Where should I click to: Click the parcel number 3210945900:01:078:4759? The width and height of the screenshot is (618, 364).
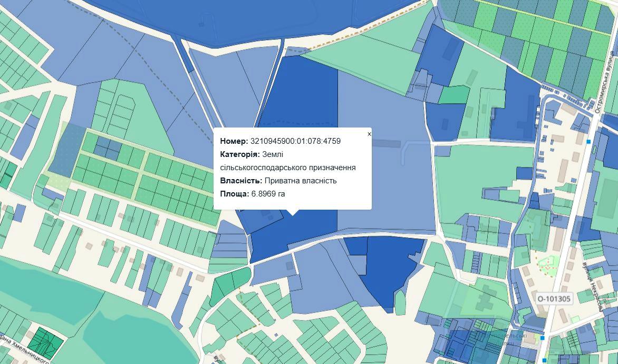tap(295, 141)
